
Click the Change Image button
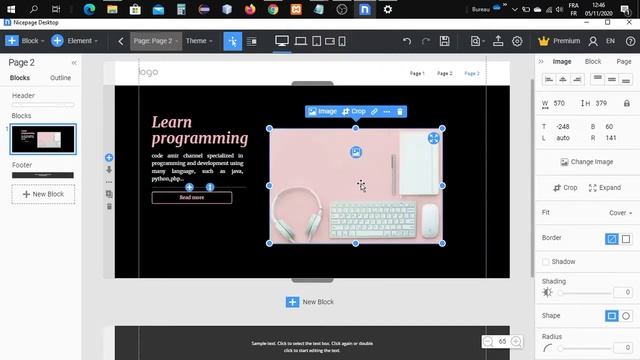[x=587, y=162]
